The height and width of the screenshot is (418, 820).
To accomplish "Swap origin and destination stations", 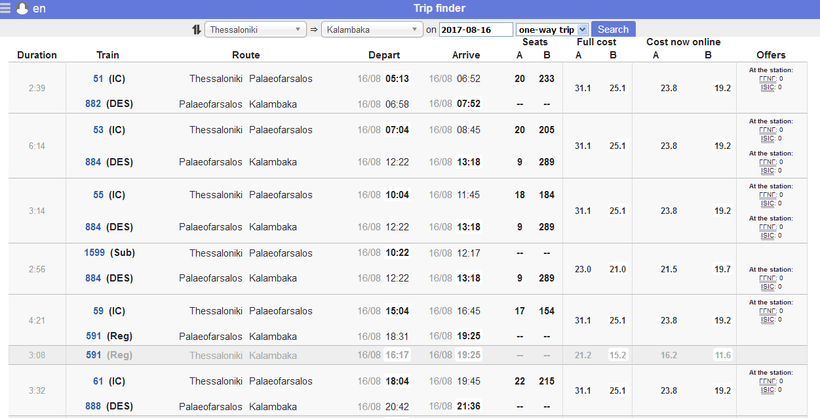I will [x=196, y=29].
